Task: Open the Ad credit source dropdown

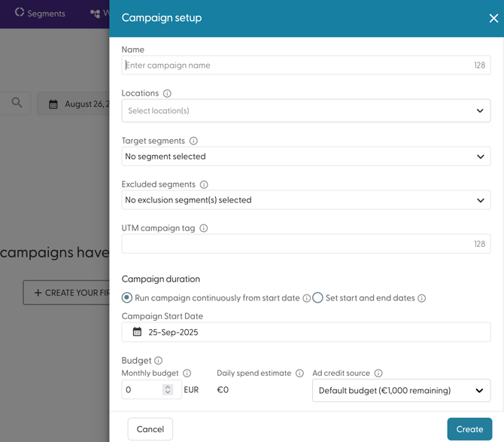Action: click(x=401, y=391)
